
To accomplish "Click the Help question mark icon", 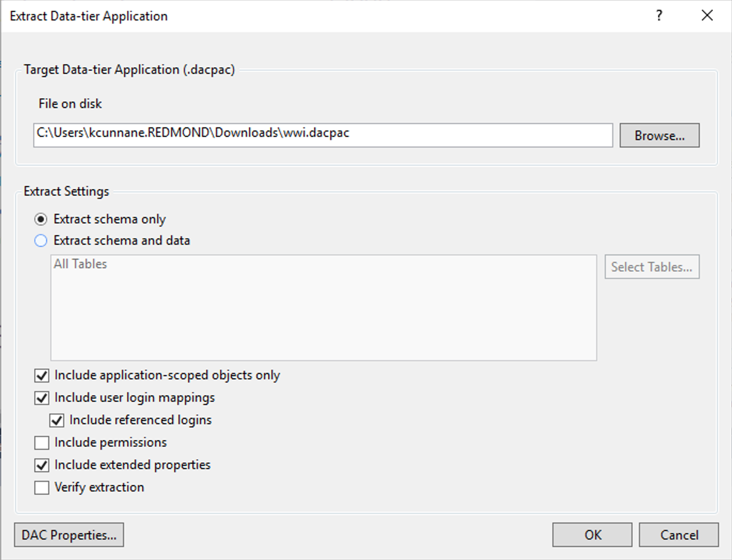I will click(x=659, y=16).
